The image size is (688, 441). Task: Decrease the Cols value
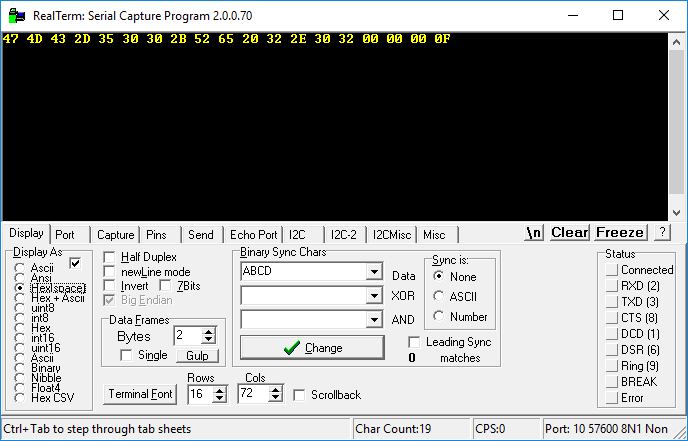(x=275, y=398)
